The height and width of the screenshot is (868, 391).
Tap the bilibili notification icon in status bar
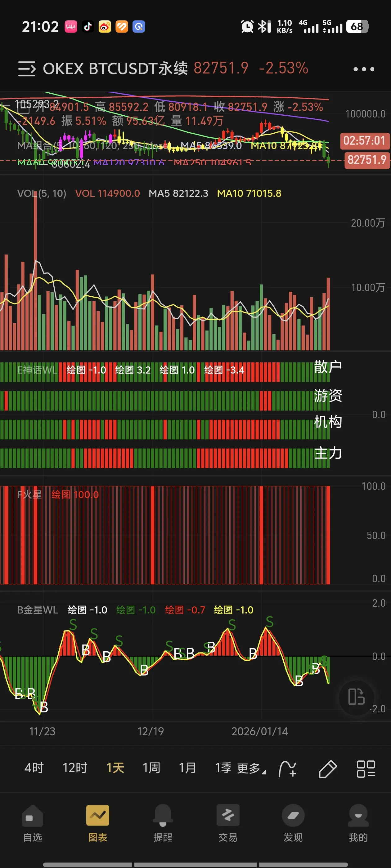coord(71,27)
